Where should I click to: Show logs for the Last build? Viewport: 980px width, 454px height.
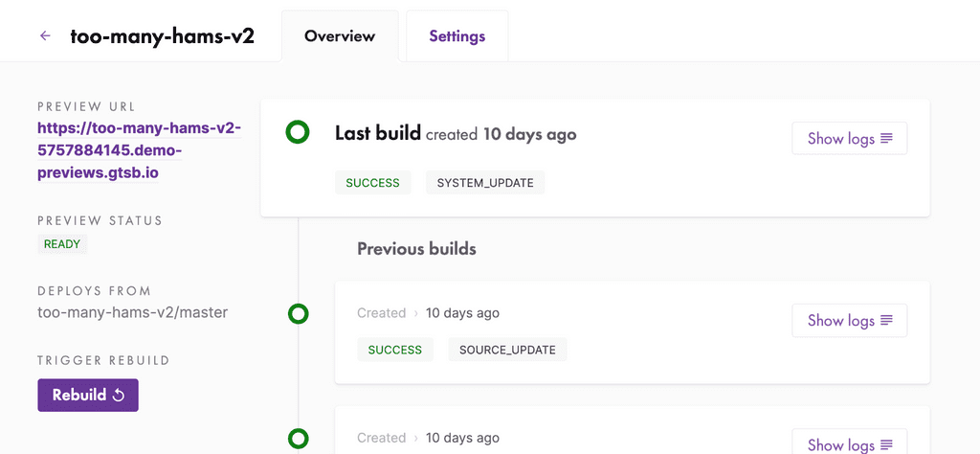pos(850,138)
